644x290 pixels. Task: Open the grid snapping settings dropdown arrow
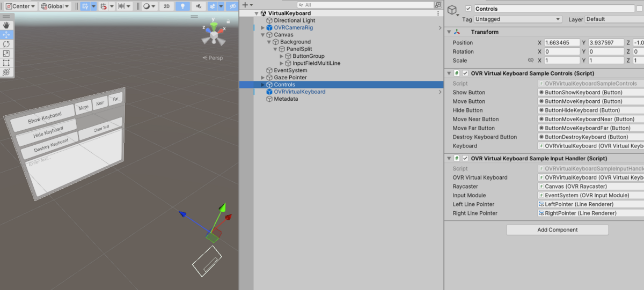pos(94,6)
